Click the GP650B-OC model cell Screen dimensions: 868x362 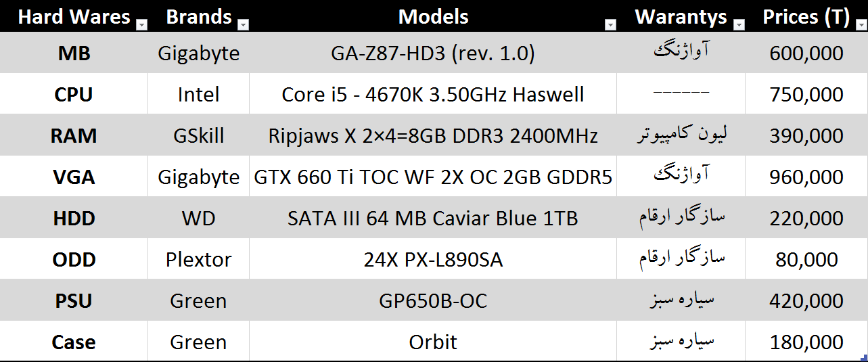pos(433,301)
